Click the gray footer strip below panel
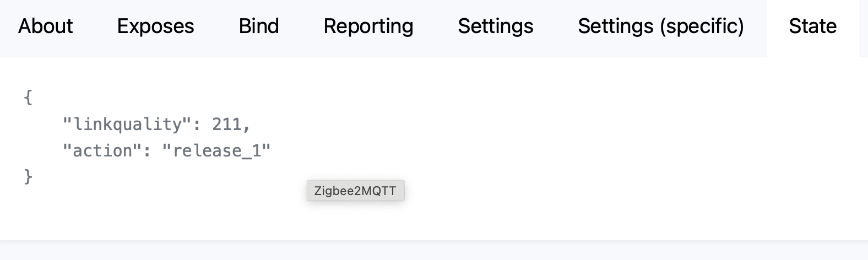 click(x=434, y=251)
